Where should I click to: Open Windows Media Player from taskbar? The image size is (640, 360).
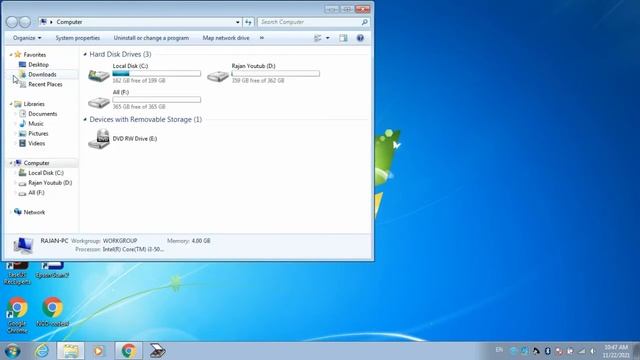pos(98,351)
